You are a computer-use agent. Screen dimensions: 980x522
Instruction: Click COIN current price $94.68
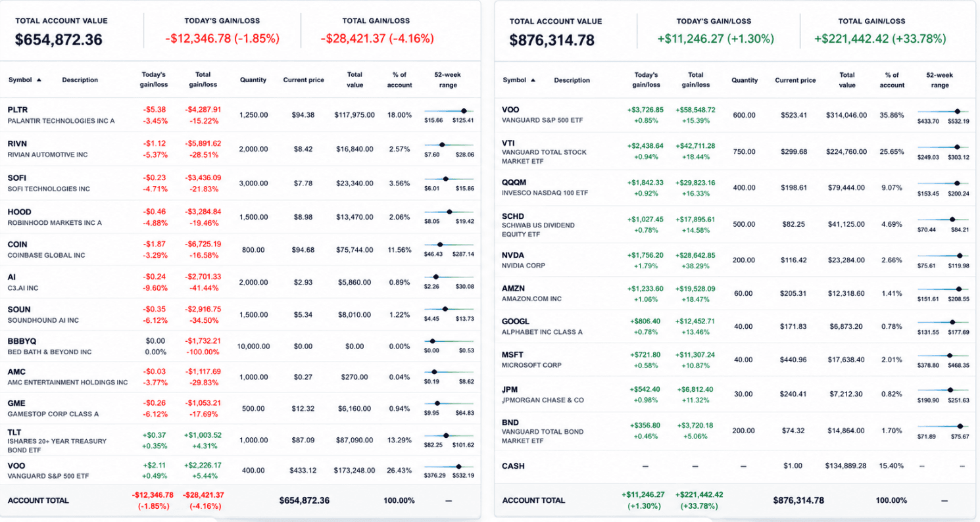tap(303, 250)
